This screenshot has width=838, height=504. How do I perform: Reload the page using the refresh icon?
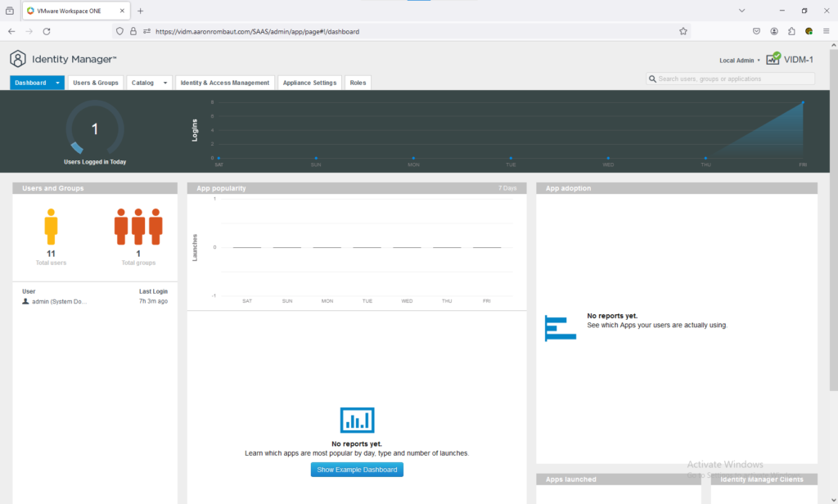click(x=47, y=31)
